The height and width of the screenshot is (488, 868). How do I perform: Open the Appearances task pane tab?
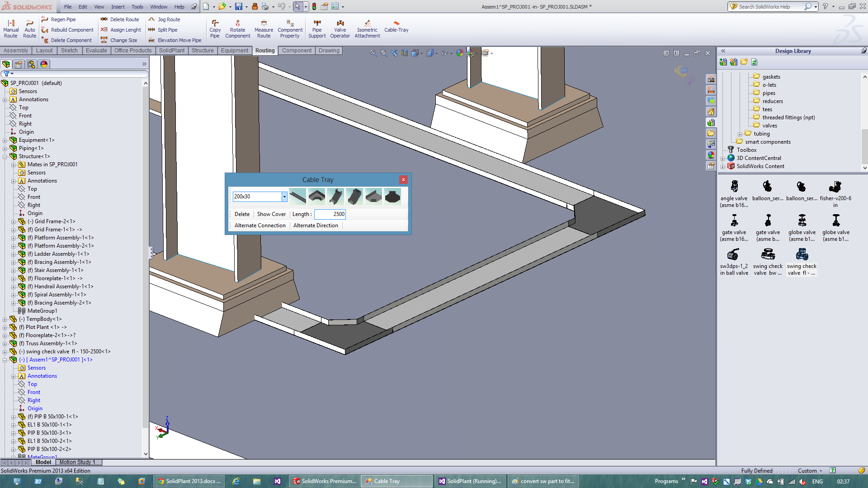point(711,155)
